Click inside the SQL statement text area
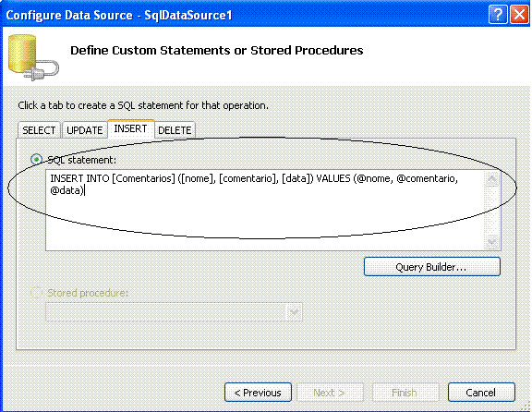 tap(265, 210)
